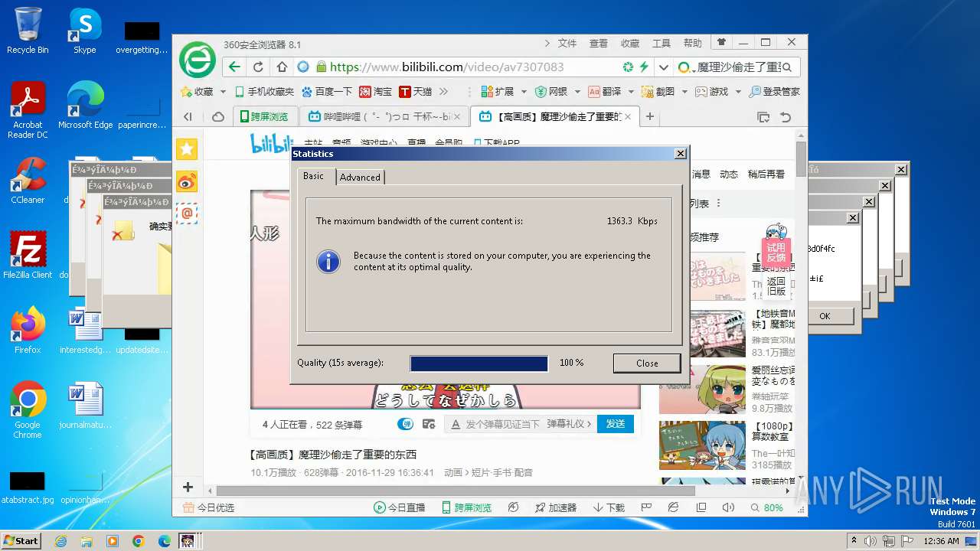
Task: Open the 游戏 games icon
Action: (x=711, y=91)
